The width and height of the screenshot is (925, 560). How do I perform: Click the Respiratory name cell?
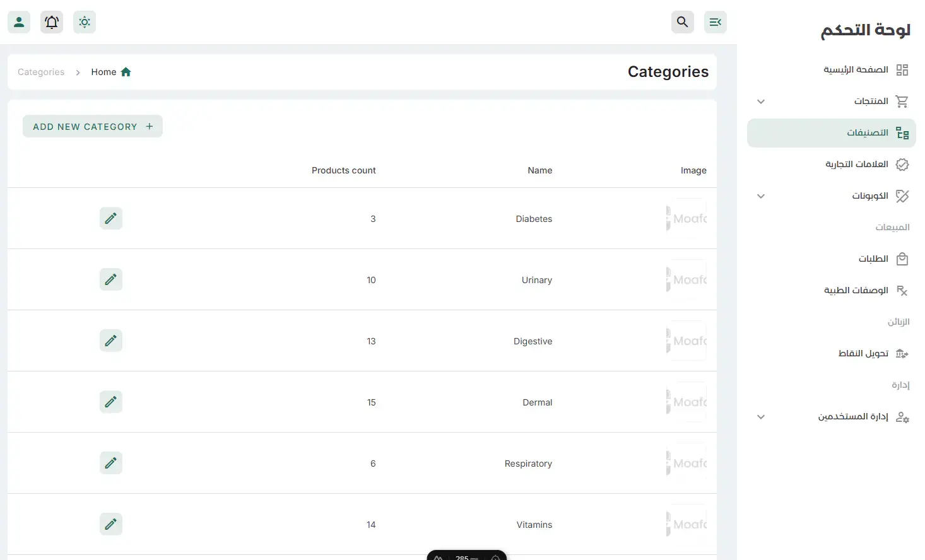[528, 464]
